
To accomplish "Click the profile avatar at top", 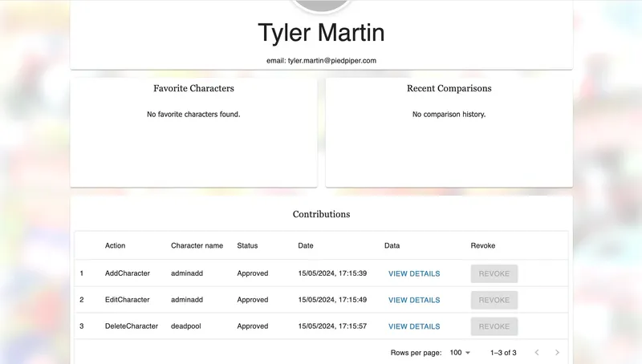I will click(322, 5).
